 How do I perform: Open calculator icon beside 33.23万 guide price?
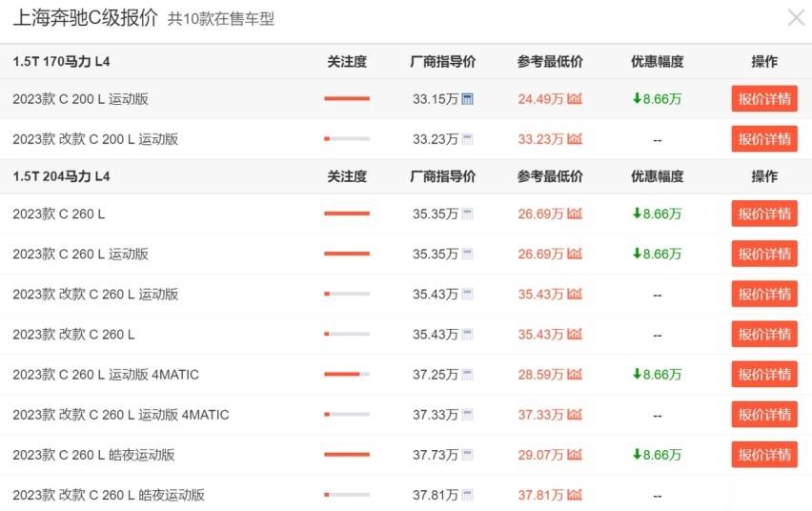point(467,139)
